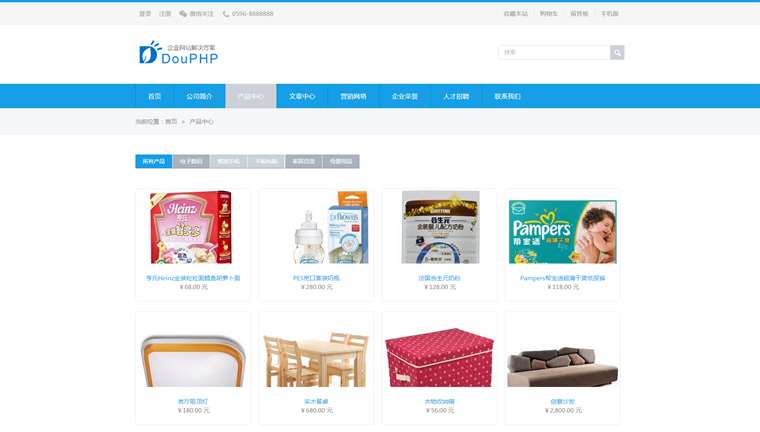Open the 文章中心 navigation menu item
The height and width of the screenshot is (432, 760).
[302, 96]
